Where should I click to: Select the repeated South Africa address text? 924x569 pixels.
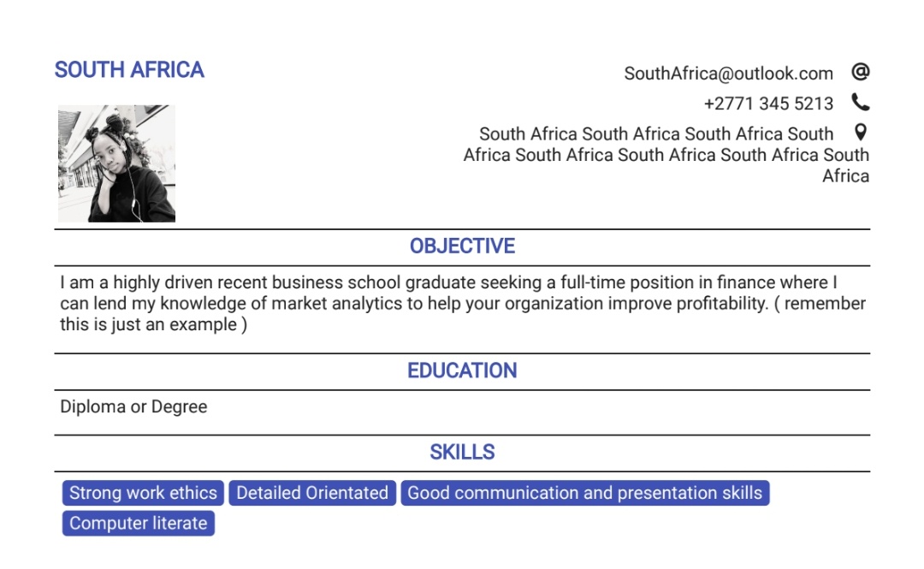tap(666, 155)
